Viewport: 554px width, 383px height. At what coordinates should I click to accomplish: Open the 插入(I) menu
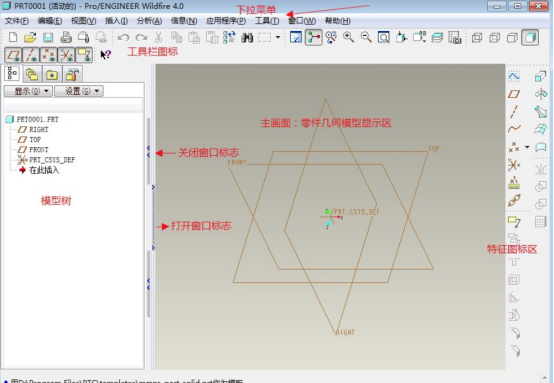point(116,21)
